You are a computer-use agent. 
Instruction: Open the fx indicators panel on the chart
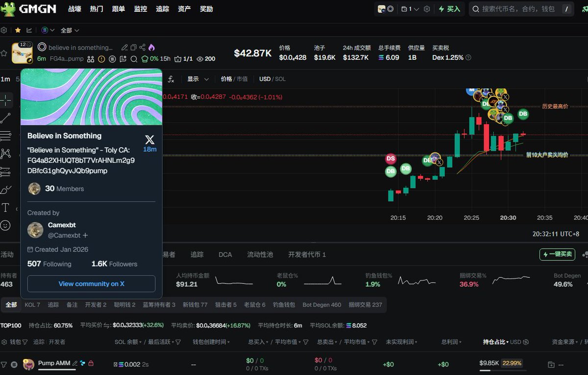coord(171,79)
